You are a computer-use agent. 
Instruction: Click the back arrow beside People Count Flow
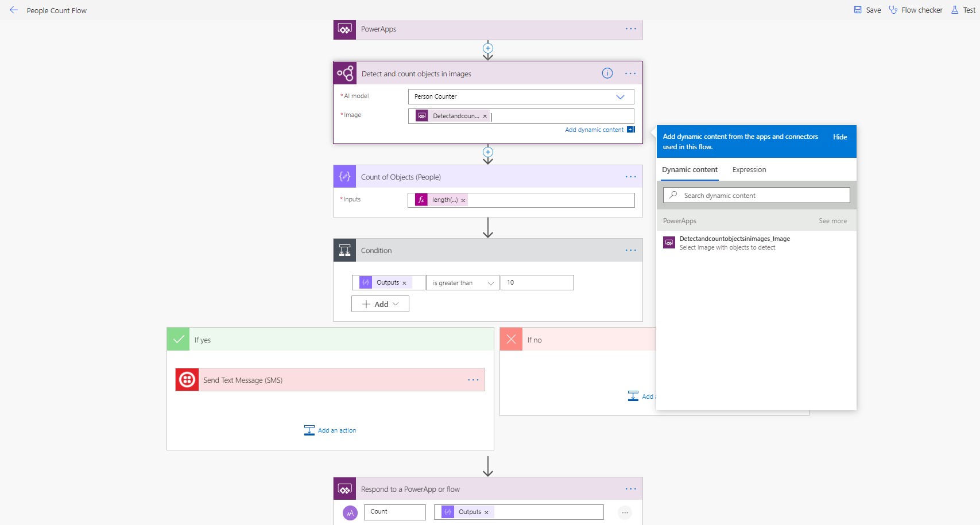point(14,10)
